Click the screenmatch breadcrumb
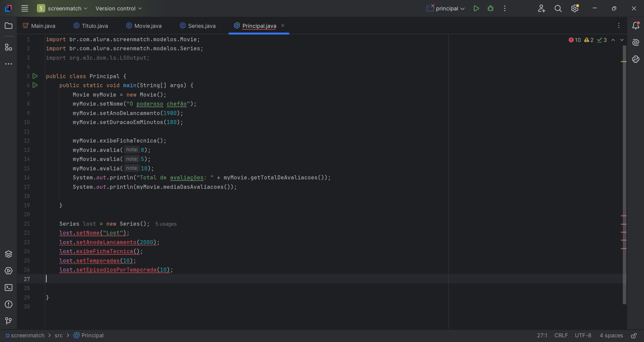The image size is (644, 342). (25, 336)
